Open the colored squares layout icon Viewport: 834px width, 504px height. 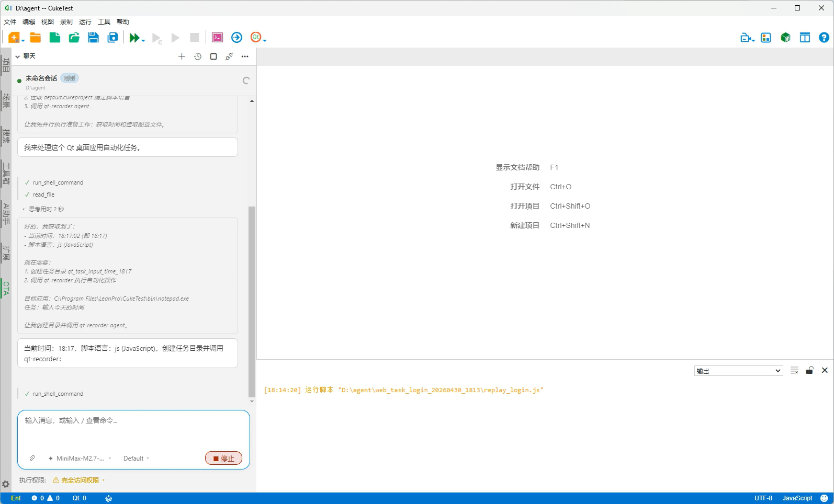tap(766, 38)
